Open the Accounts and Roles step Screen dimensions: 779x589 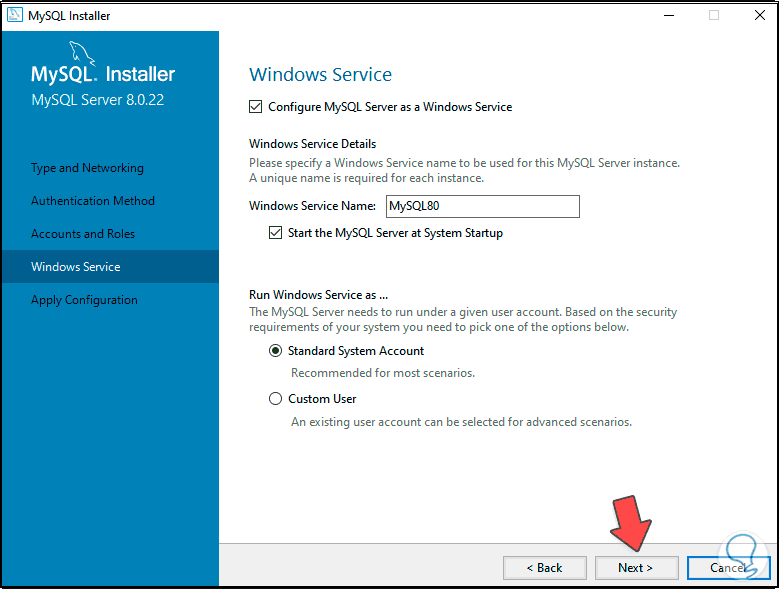(x=83, y=234)
